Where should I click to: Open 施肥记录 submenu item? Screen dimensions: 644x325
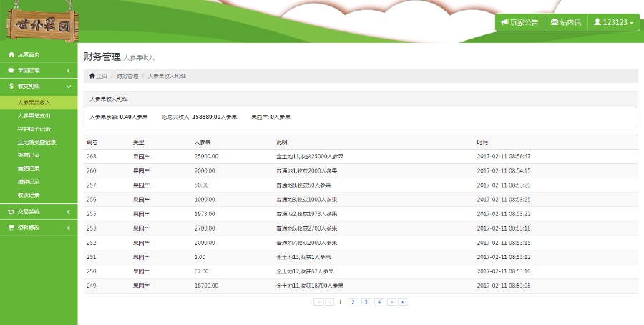click(x=29, y=168)
